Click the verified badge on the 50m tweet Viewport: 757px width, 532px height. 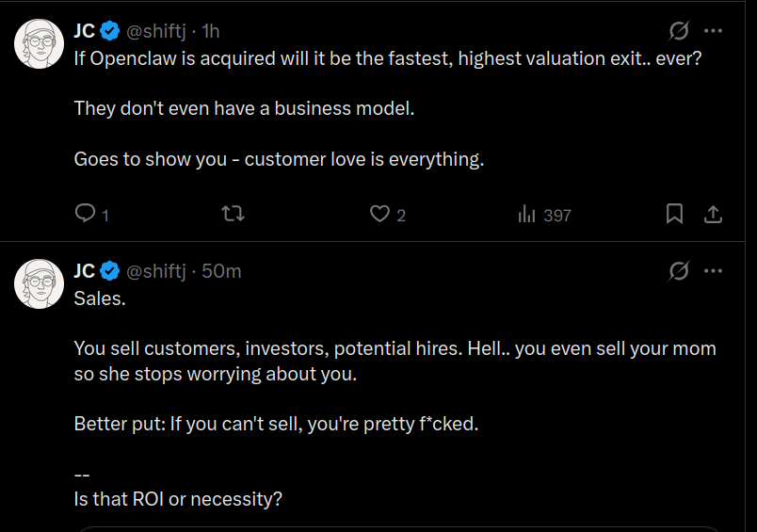tap(109, 271)
